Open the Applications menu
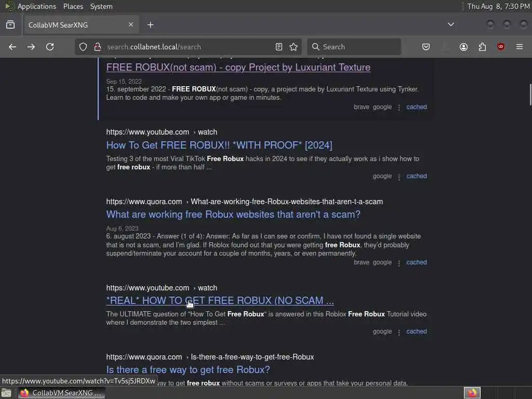 37,6
